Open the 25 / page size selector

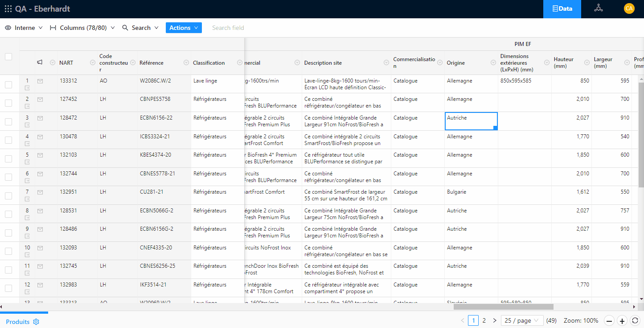(522, 320)
